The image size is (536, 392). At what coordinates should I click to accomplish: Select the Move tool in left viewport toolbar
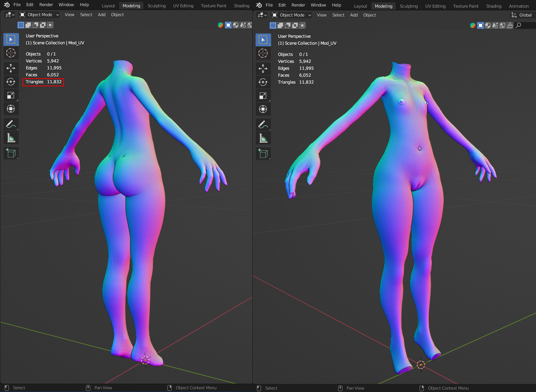11,68
